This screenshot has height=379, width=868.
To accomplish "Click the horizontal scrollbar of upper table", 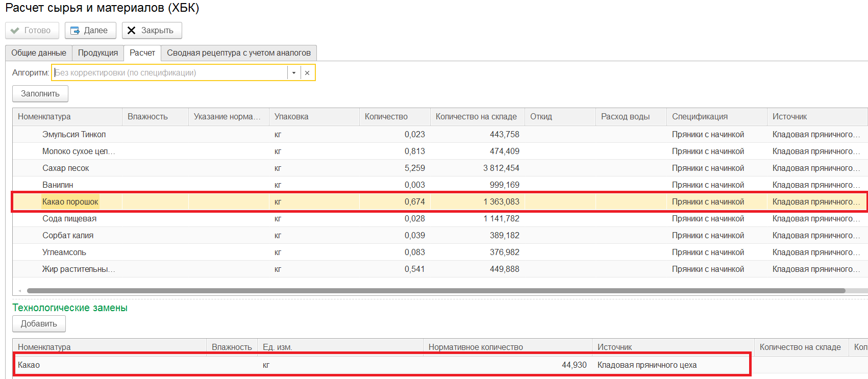I will [436, 291].
